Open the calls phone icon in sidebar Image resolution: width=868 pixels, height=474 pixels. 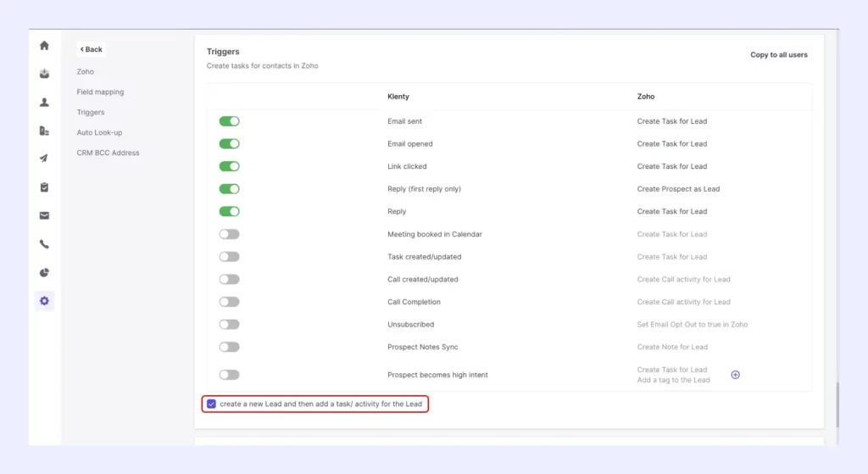[x=44, y=244]
